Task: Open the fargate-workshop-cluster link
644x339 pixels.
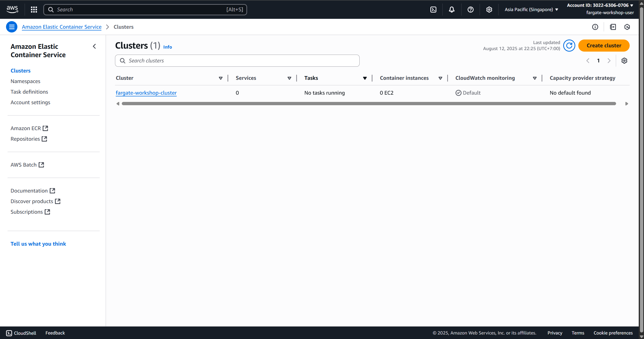Action: click(x=146, y=93)
